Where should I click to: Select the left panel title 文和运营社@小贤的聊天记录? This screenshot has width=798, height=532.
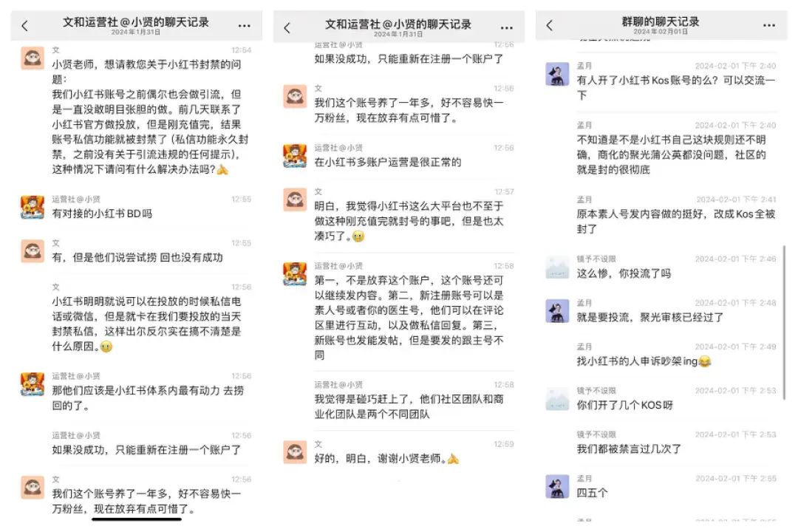[x=136, y=22]
